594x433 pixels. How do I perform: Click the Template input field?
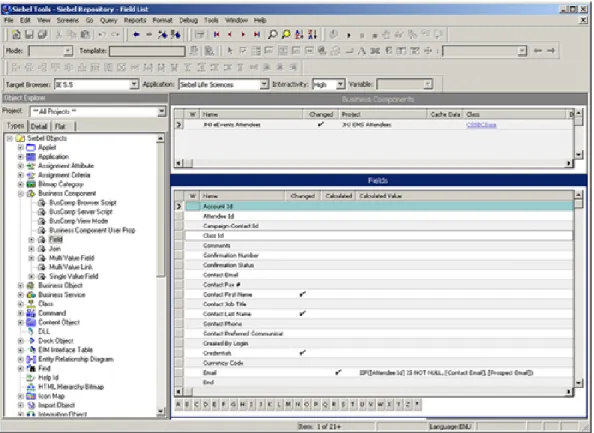(x=147, y=51)
